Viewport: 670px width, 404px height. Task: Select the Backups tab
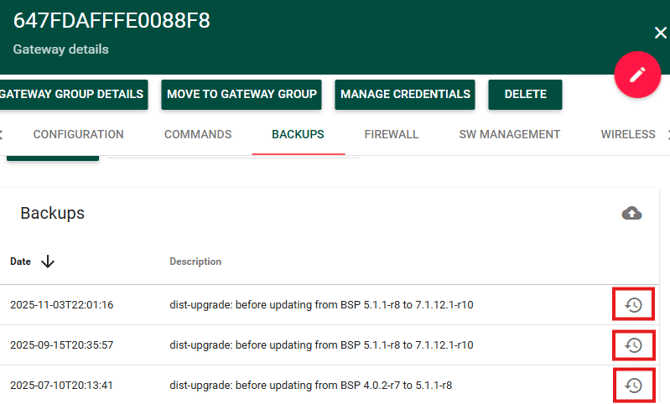(x=298, y=135)
